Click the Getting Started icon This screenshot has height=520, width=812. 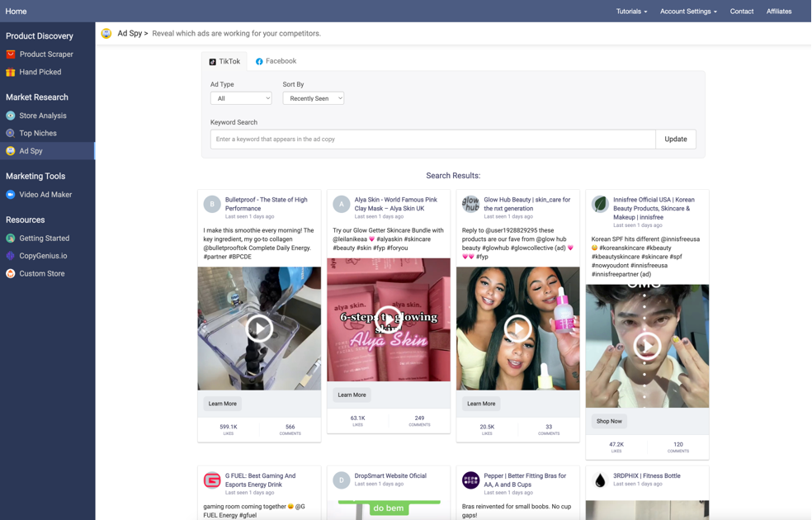coord(11,239)
